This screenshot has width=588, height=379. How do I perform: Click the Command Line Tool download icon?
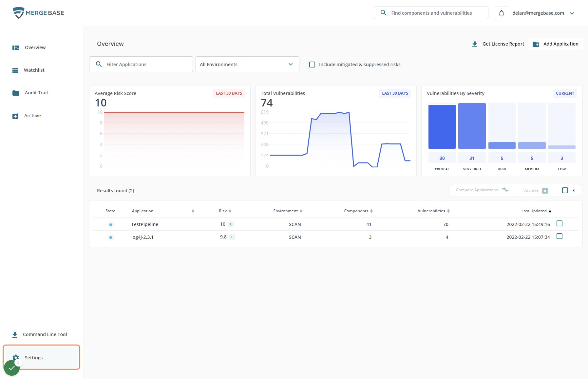15,334
